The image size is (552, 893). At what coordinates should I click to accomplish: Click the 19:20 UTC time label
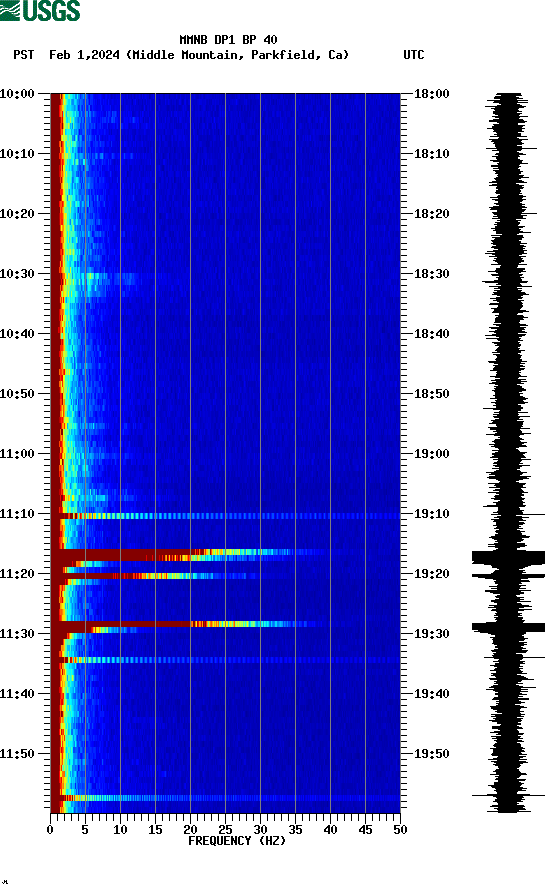click(432, 574)
